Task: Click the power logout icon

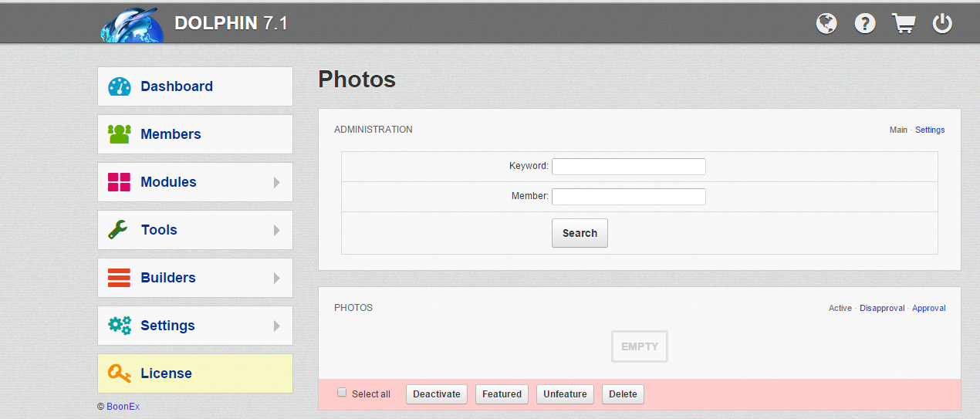Action: (x=942, y=24)
